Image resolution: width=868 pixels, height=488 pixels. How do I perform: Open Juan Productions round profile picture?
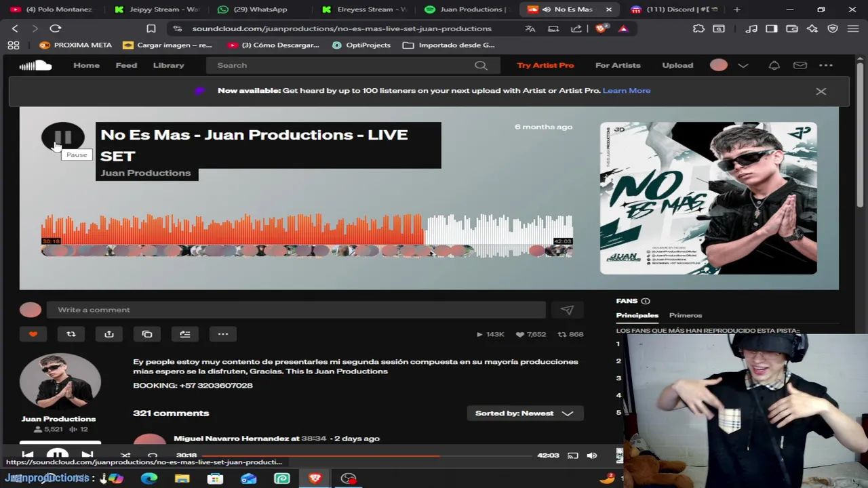pyautogui.click(x=60, y=382)
